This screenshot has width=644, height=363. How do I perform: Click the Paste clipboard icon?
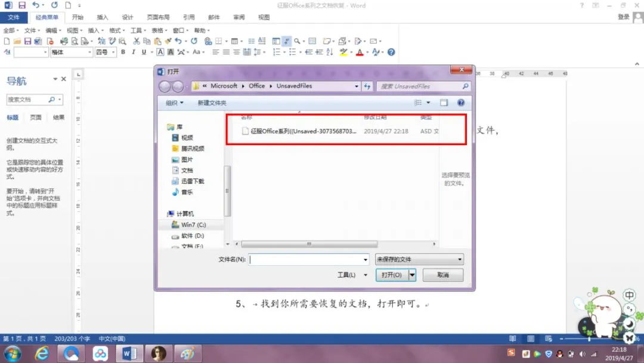click(x=157, y=41)
